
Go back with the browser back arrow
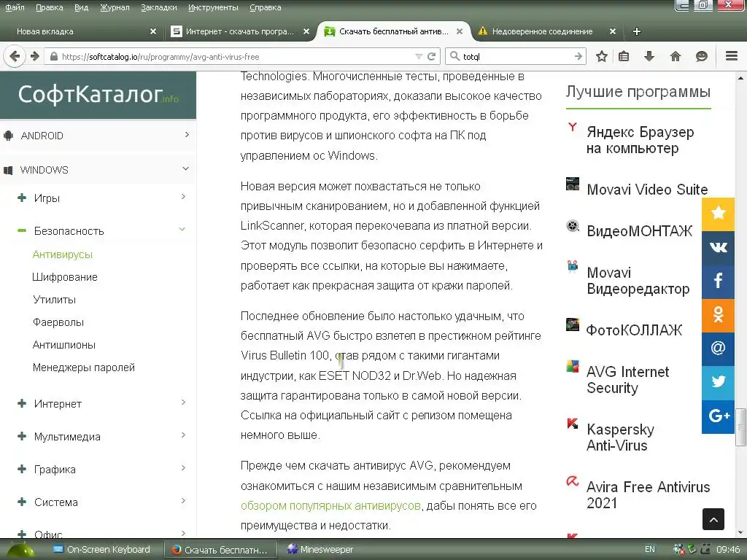[15, 56]
